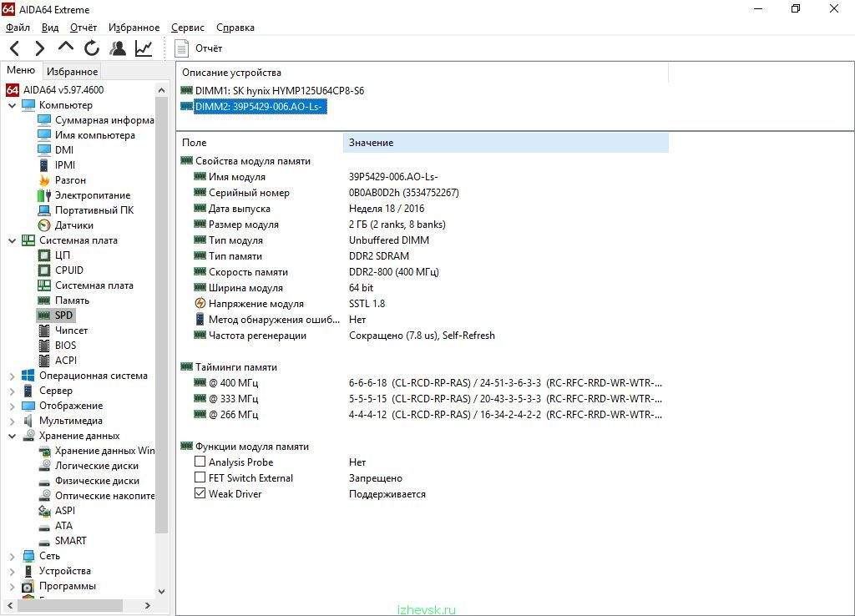Open ASPI tree item
This screenshot has height=616, width=855.
pyautogui.click(x=64, y=511)
